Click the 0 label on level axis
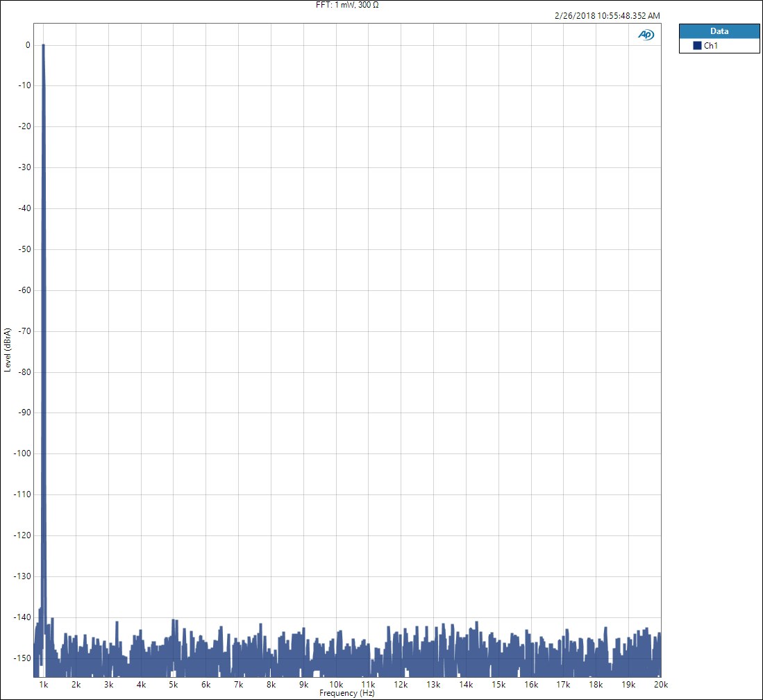Viewport: 763px width, 700px height. coord(28,45)
